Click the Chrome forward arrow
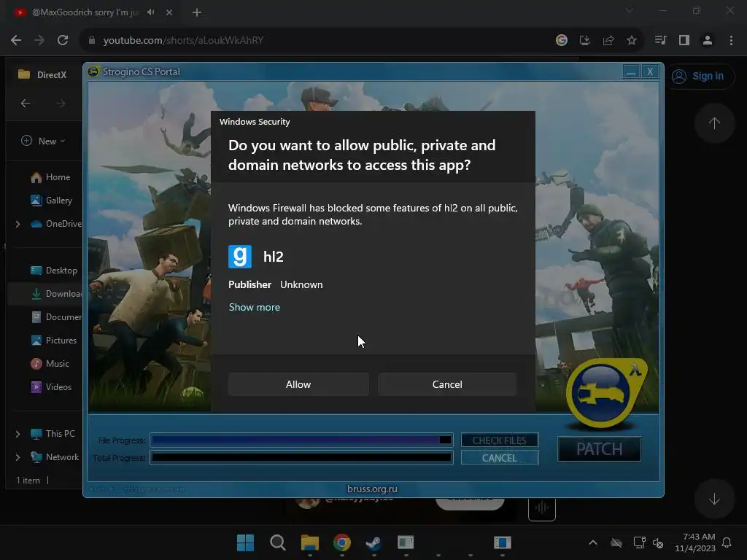747x560 pixels. point(39,41)
